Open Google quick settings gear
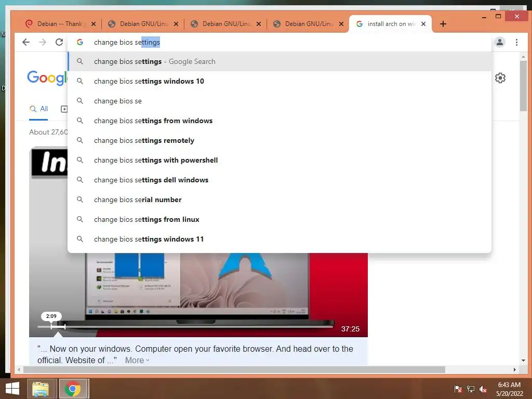 (500, 78)
